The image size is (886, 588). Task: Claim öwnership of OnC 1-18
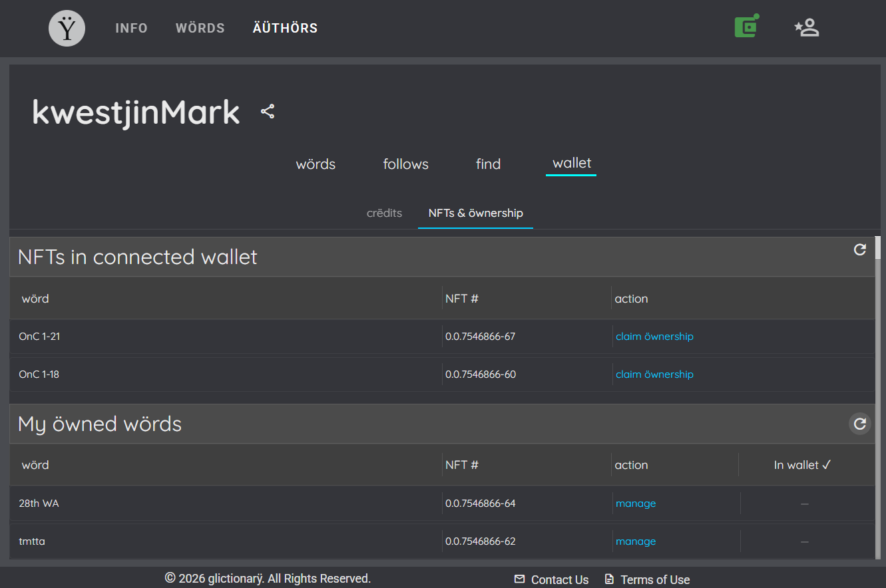[654, 374]
